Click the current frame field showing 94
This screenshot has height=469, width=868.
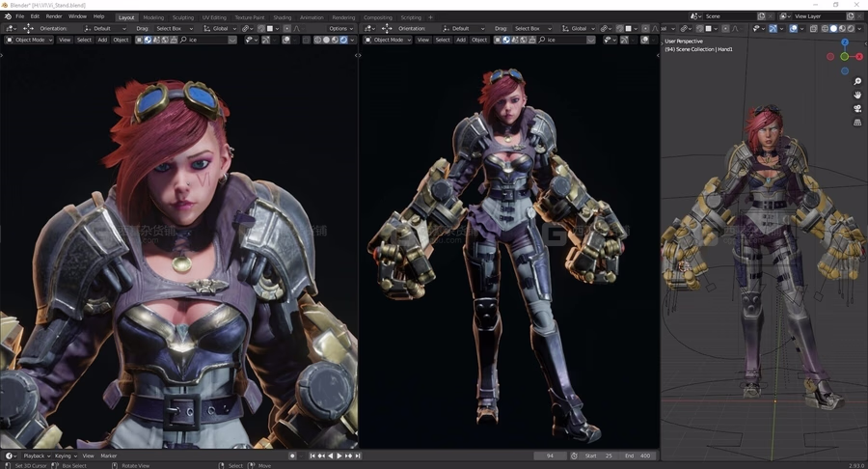pos(551,455)
